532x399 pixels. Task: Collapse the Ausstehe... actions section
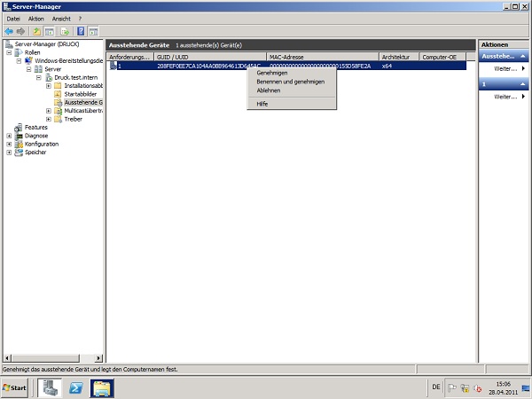click(x=522, y=57)
